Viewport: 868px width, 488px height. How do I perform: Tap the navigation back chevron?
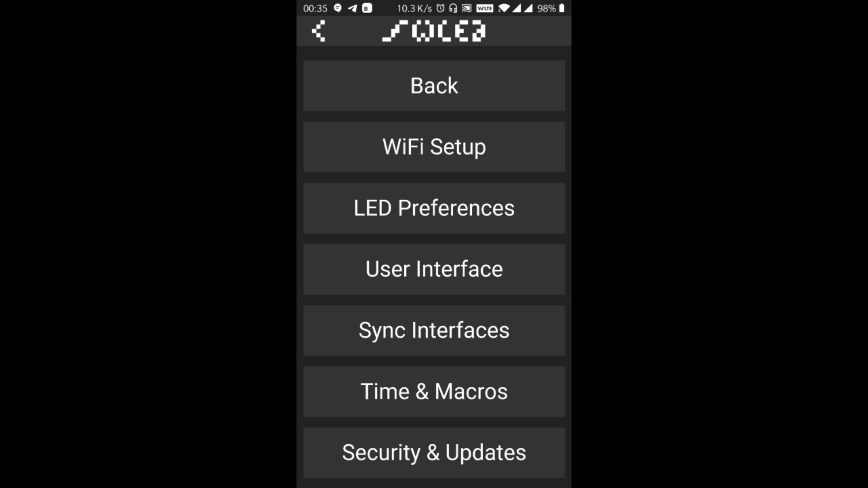[318, 31]
